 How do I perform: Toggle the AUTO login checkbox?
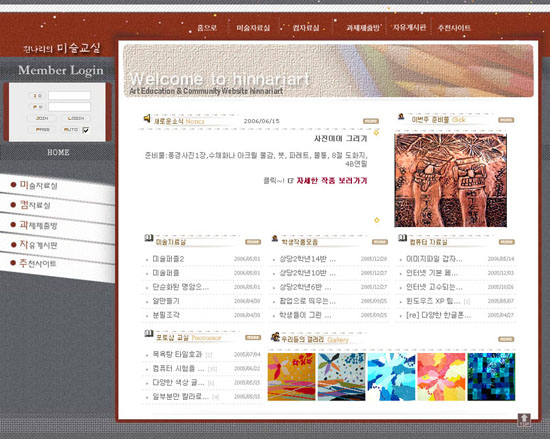86,130
